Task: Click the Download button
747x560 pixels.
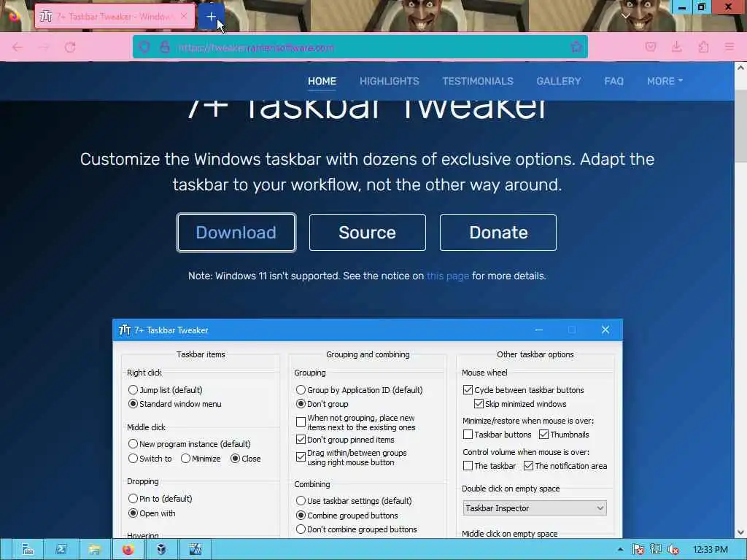Action: click(x=236, y=233)
